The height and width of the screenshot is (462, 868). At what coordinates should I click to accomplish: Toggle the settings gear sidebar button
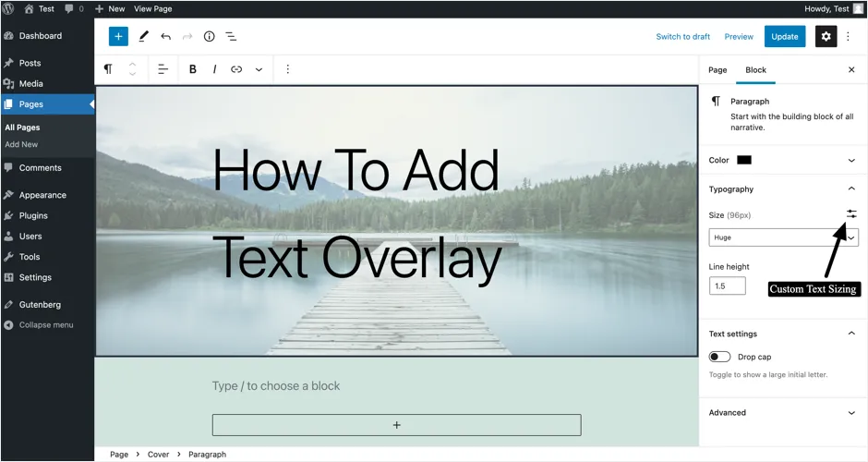click(x=826, y=37)
